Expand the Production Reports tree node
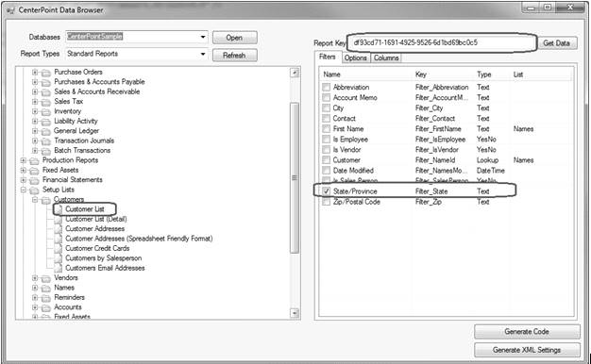This screenshot has height=364, width=591. (x=24, y=160)
